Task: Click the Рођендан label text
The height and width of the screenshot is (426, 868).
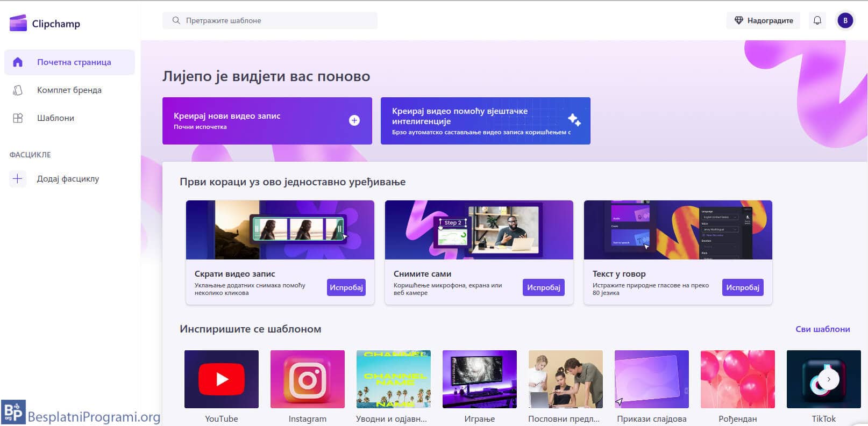Action: (738, 419)
